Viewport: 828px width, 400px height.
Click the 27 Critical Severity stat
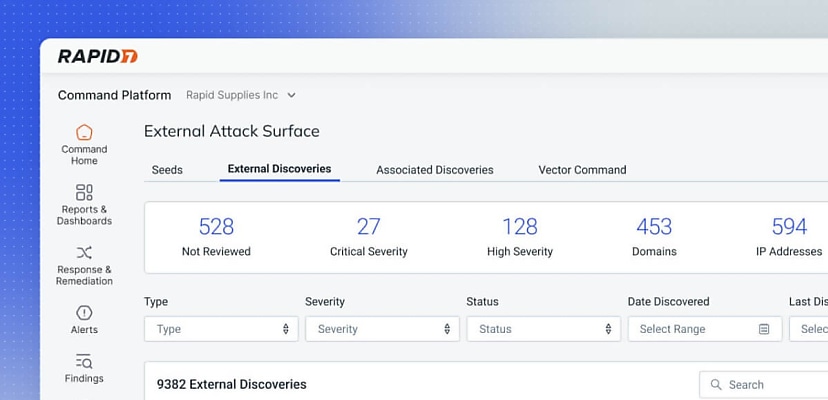click(369, 237)
